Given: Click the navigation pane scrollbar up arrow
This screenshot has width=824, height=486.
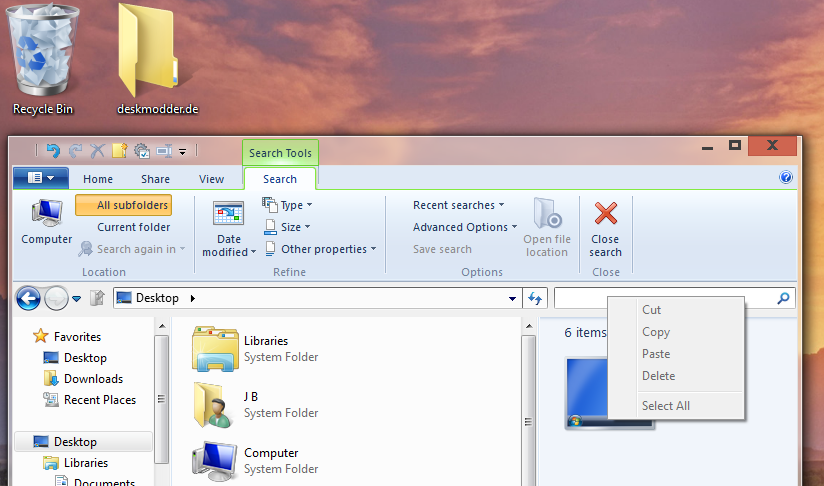Looking at the screenshot, I should [162, 326].
